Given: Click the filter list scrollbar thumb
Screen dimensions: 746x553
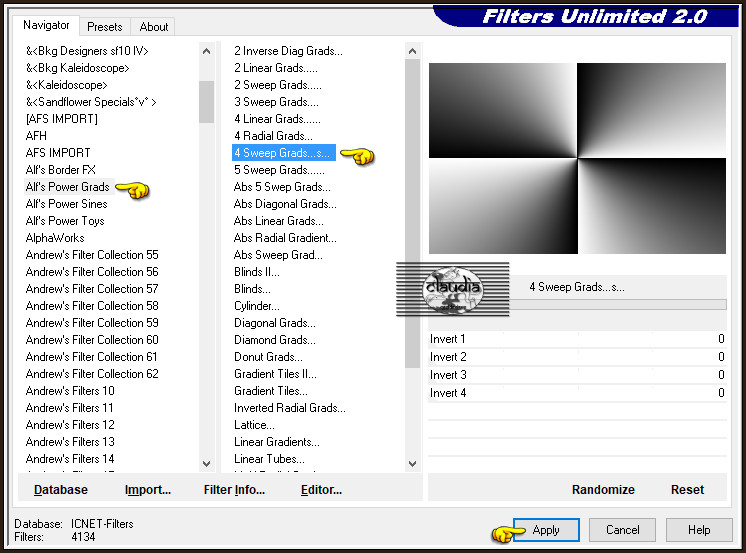Looking at the screenshot, I should [412, 213].
